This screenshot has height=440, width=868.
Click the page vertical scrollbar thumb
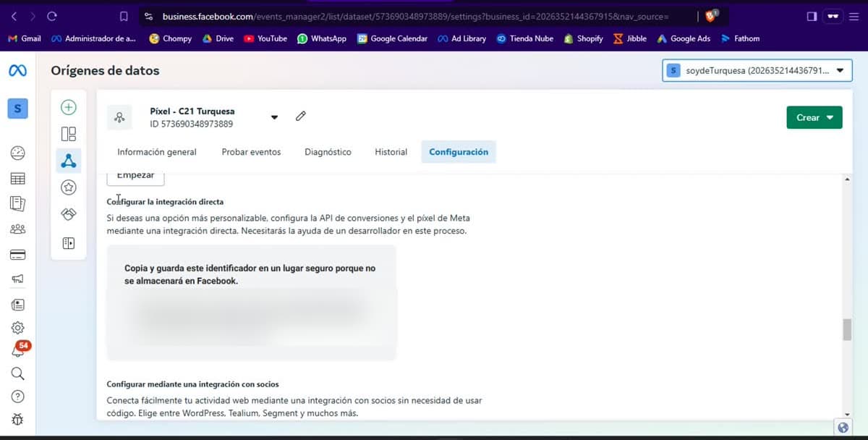[847, 329]
